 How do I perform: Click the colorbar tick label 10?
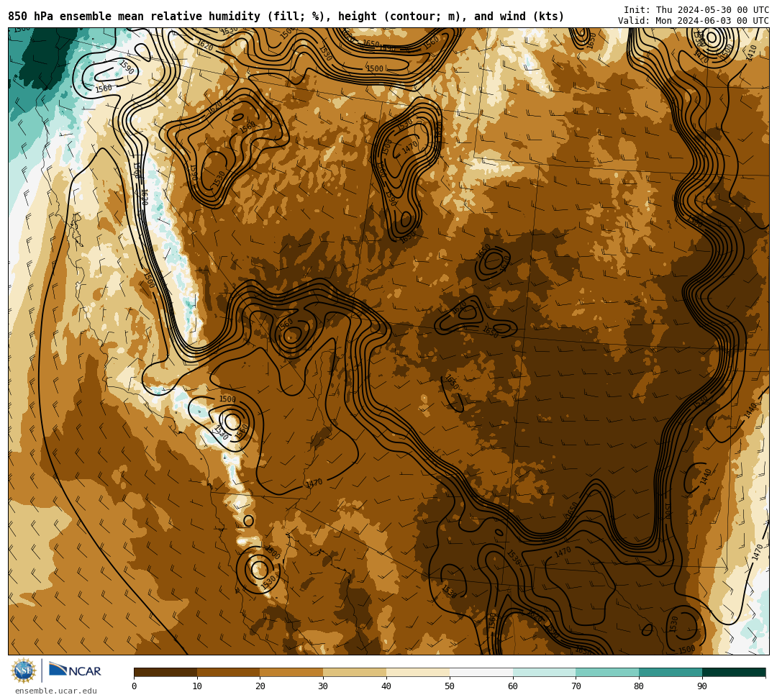click(x=197, y=686)
